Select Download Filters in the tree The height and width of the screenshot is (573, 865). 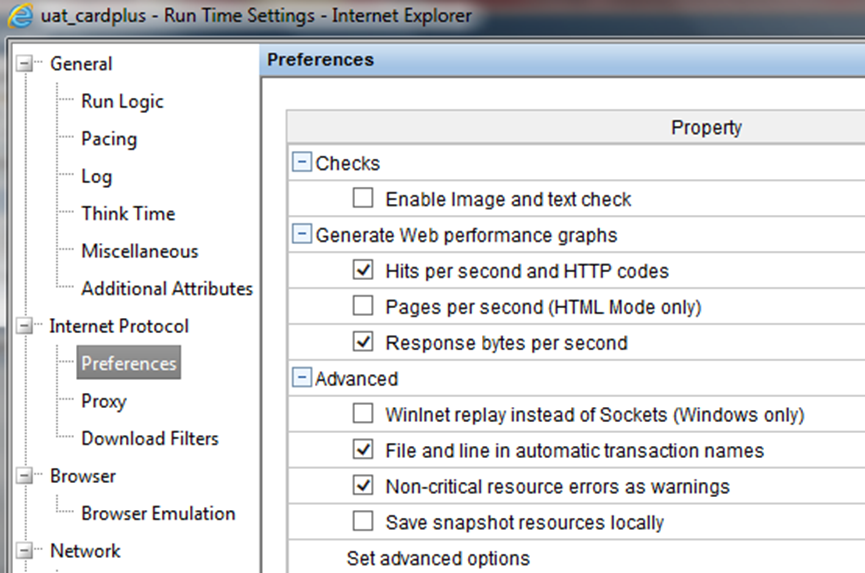[150, 438]
